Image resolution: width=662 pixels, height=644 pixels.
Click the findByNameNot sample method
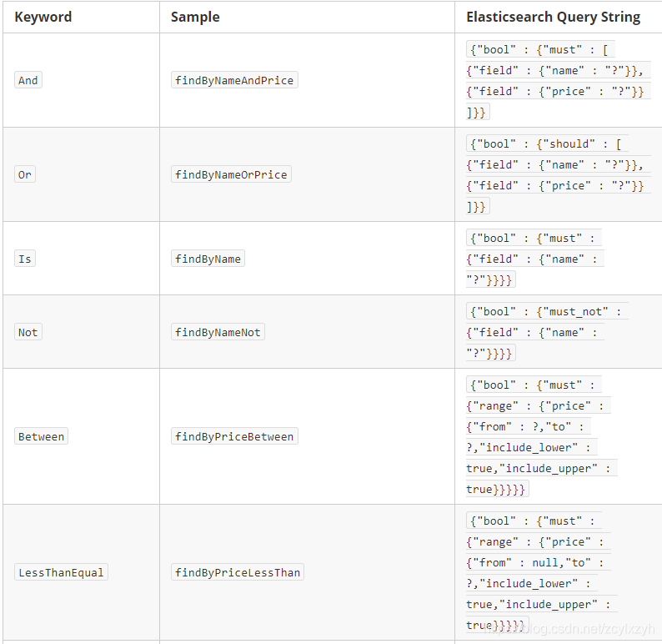point(218,332)
